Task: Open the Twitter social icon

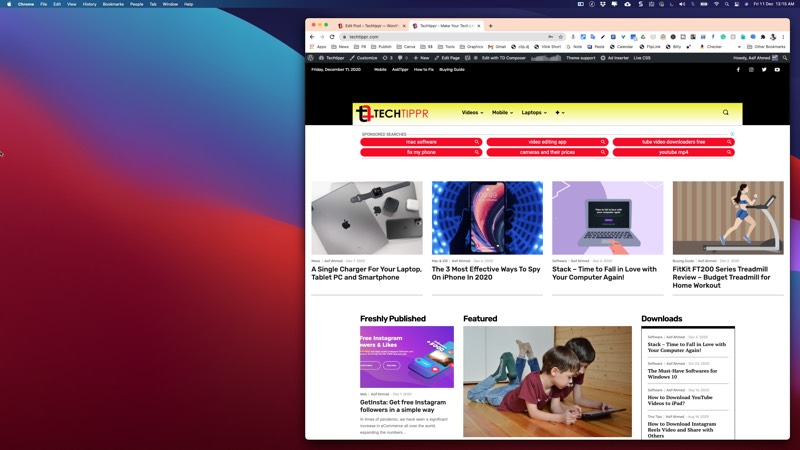Action: [764, 69]
